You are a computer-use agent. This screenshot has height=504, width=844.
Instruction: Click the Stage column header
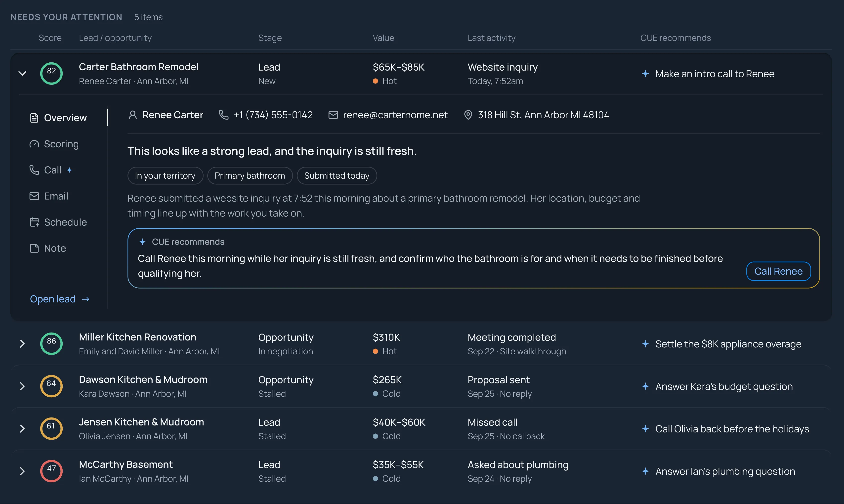tap(270, 38)
